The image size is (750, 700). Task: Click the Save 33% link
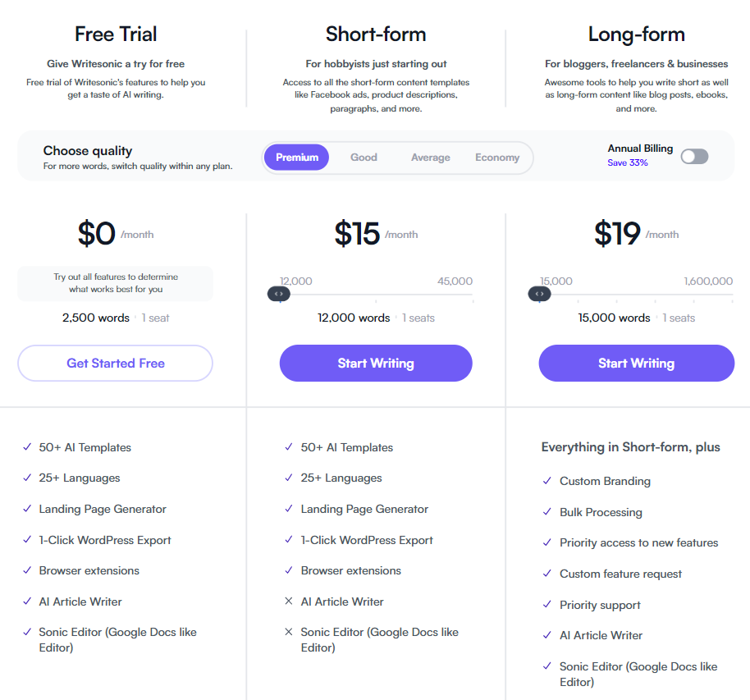tap(628, 162)
